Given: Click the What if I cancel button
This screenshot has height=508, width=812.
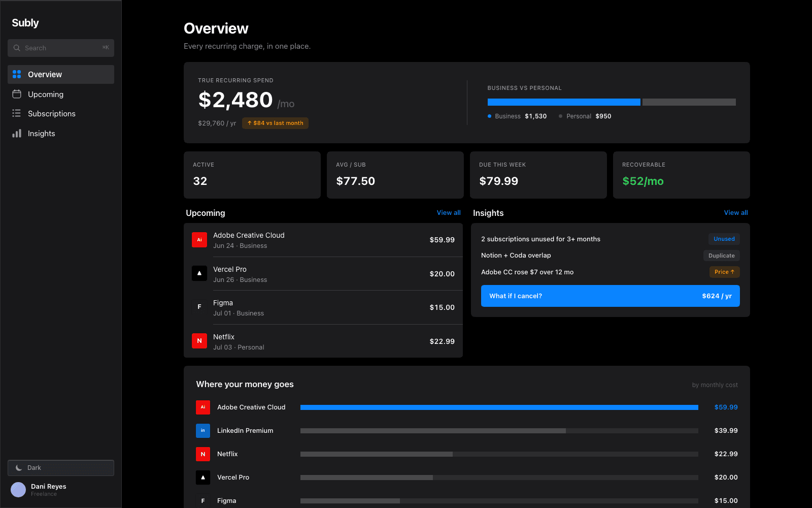Looking at the screenshot, I should (611, 296).
